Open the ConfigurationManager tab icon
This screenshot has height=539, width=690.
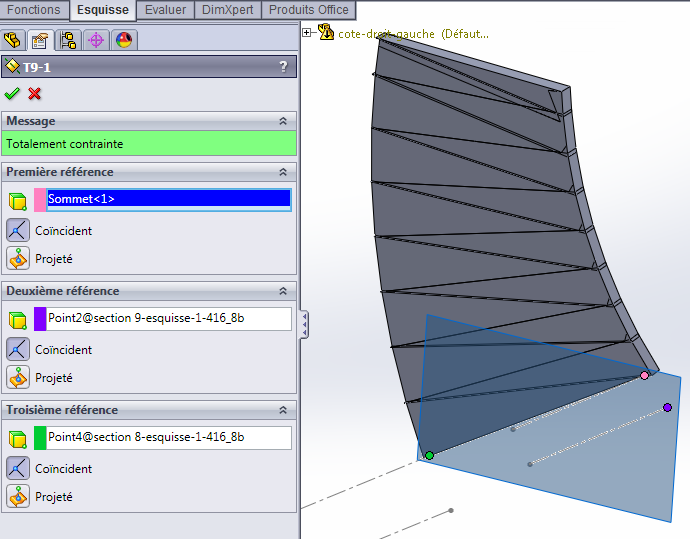[68, 40]
